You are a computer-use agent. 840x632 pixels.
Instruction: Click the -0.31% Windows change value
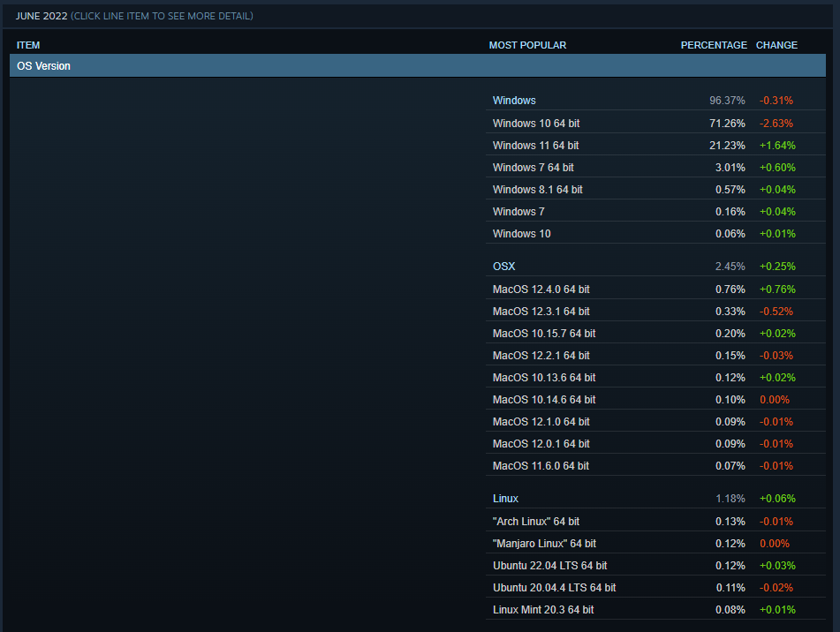coord(776,101)
